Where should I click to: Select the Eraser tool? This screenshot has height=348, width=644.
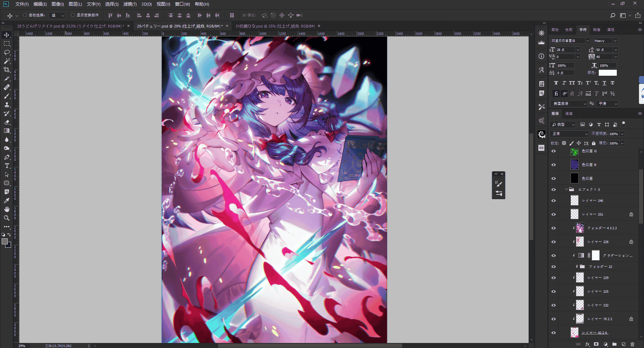click(7, 122)
